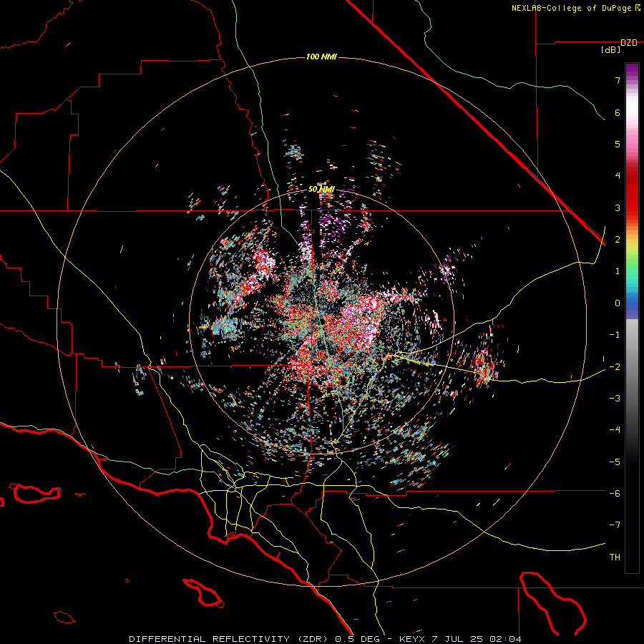
Task: Click the -7 value on the color scale
Action: coord(615,525)
